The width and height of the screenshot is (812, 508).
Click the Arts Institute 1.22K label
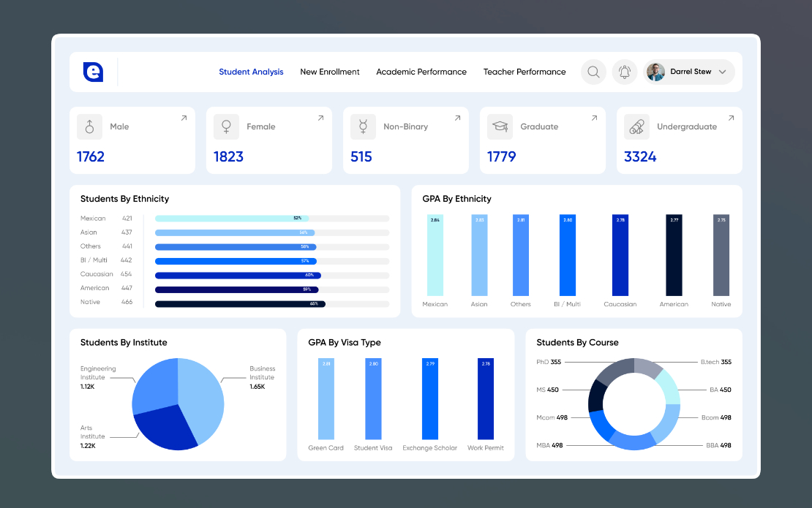point(93,436)
